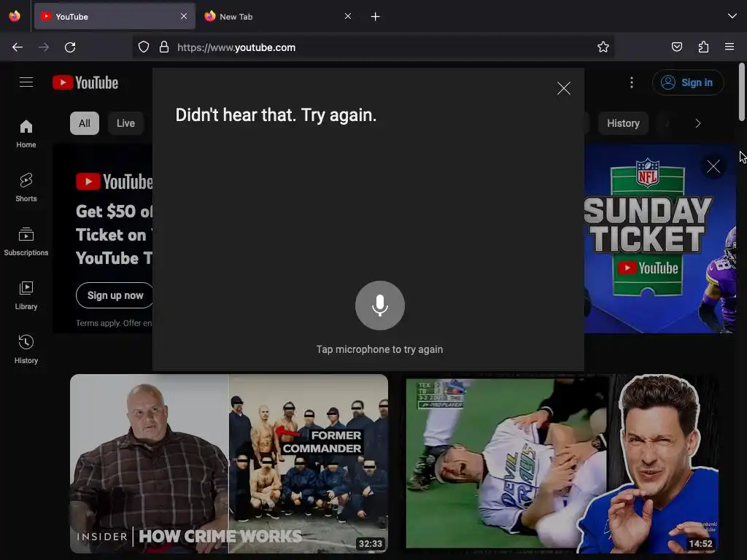
Task: Click the Sign in button
Action: (687, 82)
